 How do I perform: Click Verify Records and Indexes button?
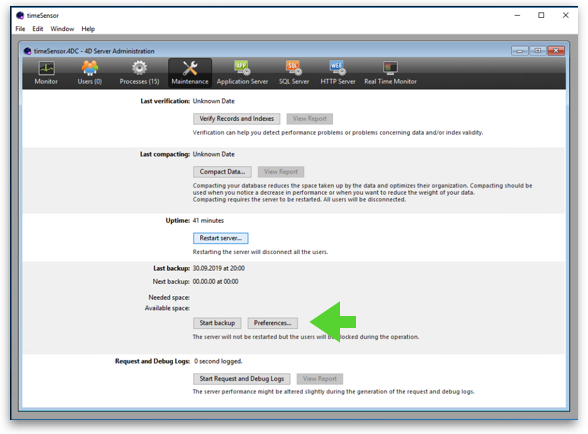237,119
